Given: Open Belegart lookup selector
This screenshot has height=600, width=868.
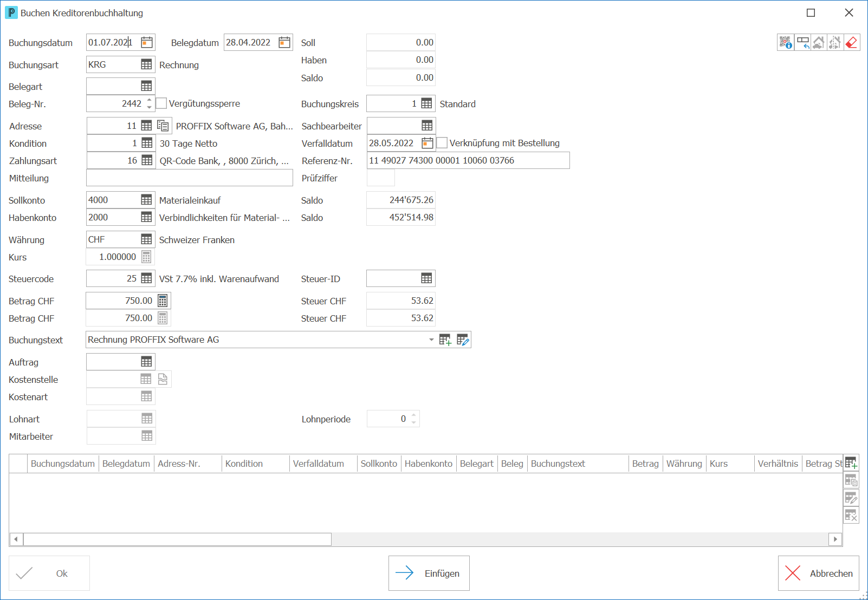Looking at the screenshot, I should (x=146, y=86).
